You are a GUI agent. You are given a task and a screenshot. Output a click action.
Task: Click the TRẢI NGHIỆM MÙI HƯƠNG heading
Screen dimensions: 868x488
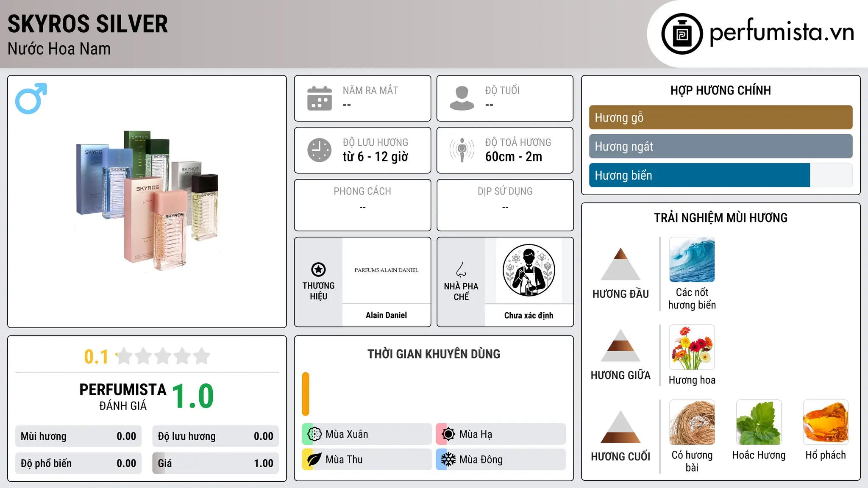pos(721,218)
